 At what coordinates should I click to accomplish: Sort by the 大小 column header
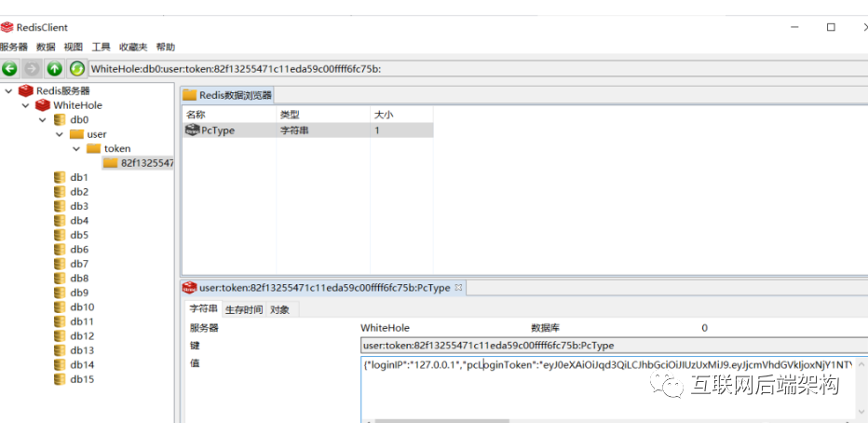401,115
